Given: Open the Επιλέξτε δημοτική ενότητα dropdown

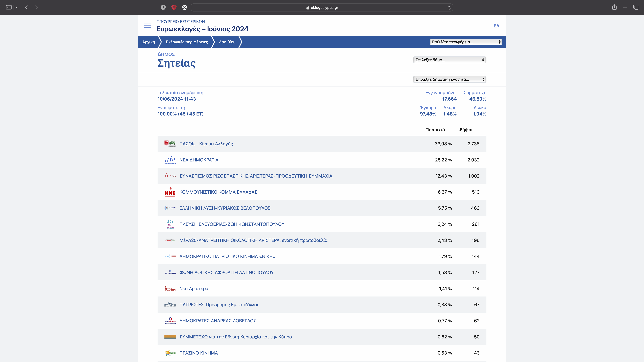Looking at the screenshot, I should point(449,79).
